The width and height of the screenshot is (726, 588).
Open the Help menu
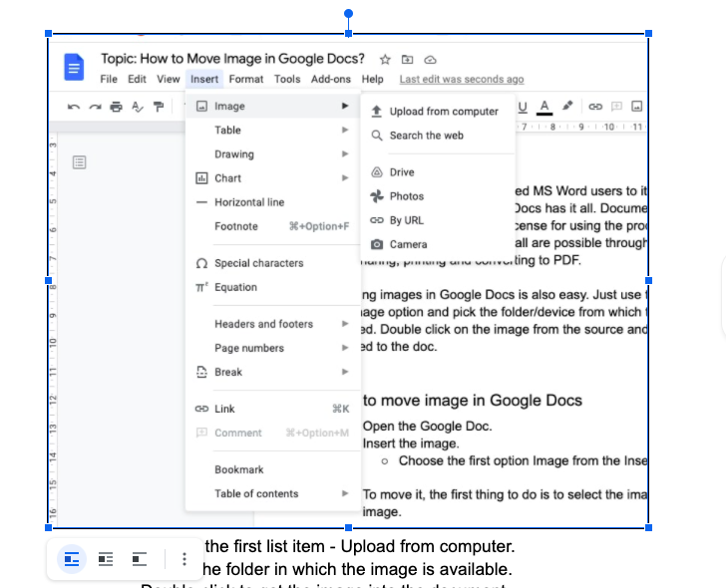pyautogui.click(x=372, y=79)
